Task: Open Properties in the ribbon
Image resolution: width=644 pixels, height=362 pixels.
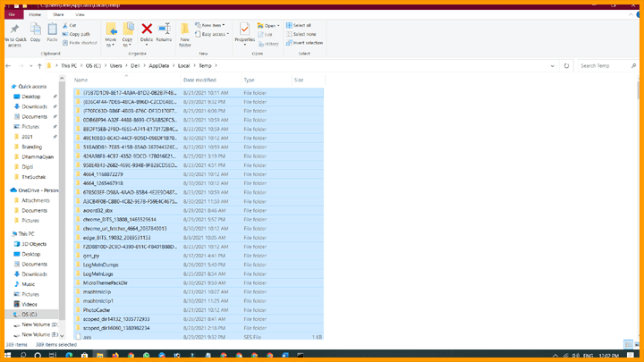Action: click(244, 33)
